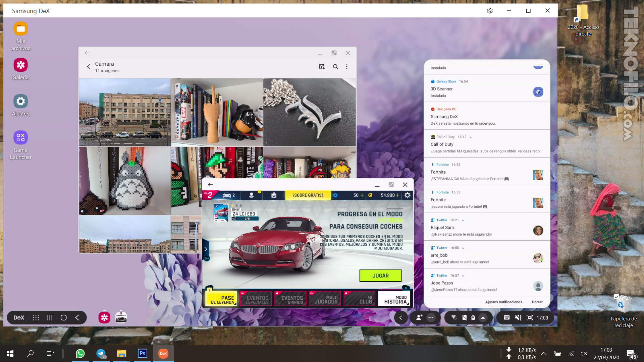Add credits with the plus next to 54.980
The width and height of the screenshot is (644, 362).
tap(397, 195)
